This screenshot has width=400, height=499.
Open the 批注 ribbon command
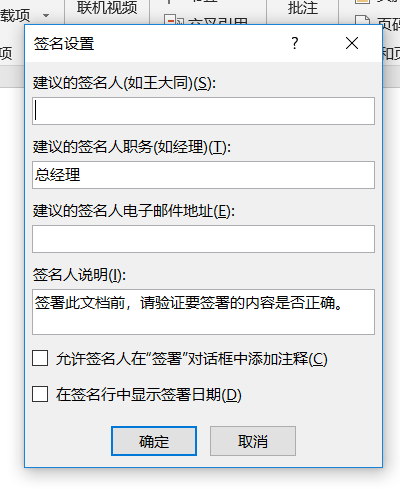coord(303,8)
